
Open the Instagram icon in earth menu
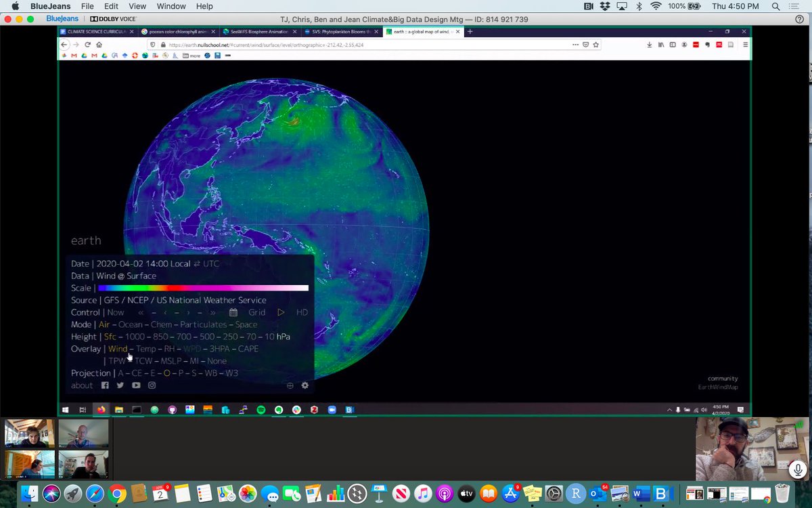pyautogui.click(x=152, y=385)
